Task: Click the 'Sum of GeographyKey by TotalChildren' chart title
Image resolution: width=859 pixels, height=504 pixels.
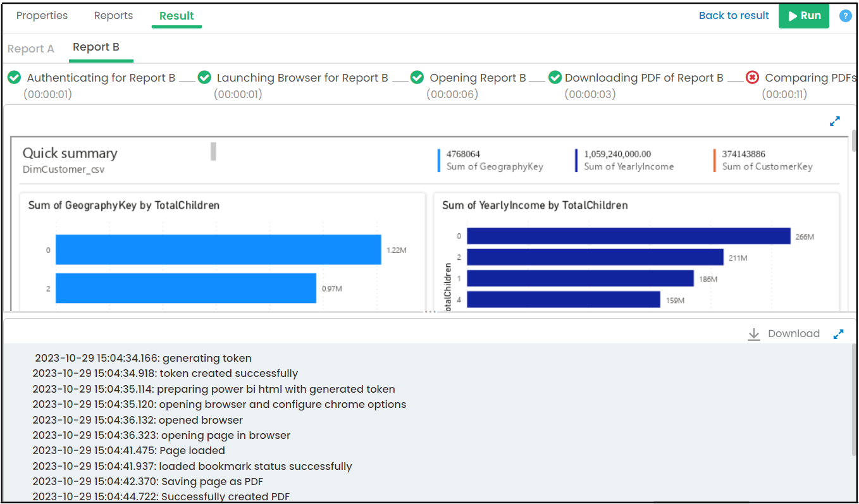Action: coord(124,206)
